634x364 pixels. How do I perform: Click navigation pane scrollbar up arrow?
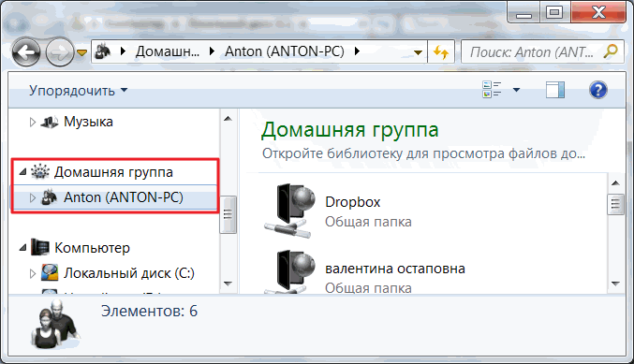point(229,119)
